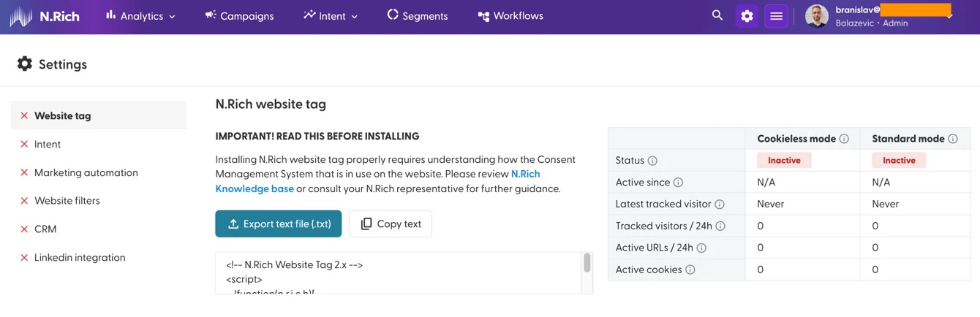Viewport: 980px width, 317px height.
Task: Click info icon beside Latest tracked visitor
Action: click(x=720, y=205)
